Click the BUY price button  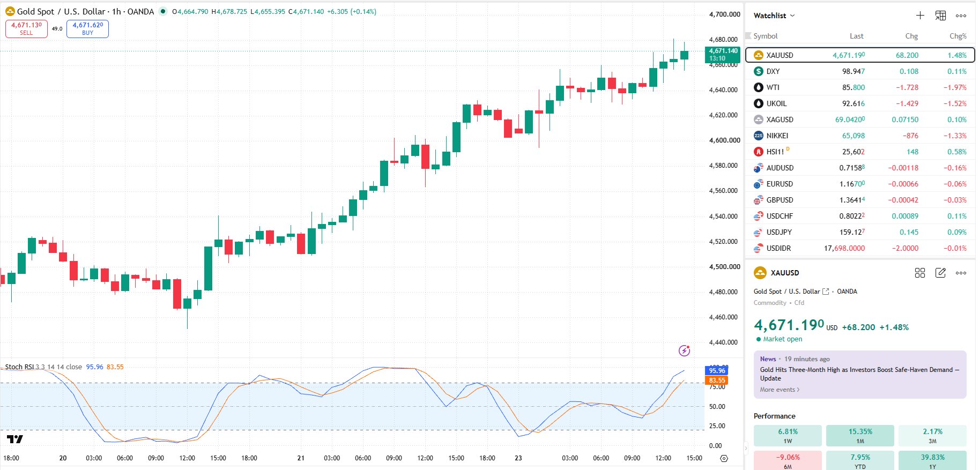[x=87, y=29]
